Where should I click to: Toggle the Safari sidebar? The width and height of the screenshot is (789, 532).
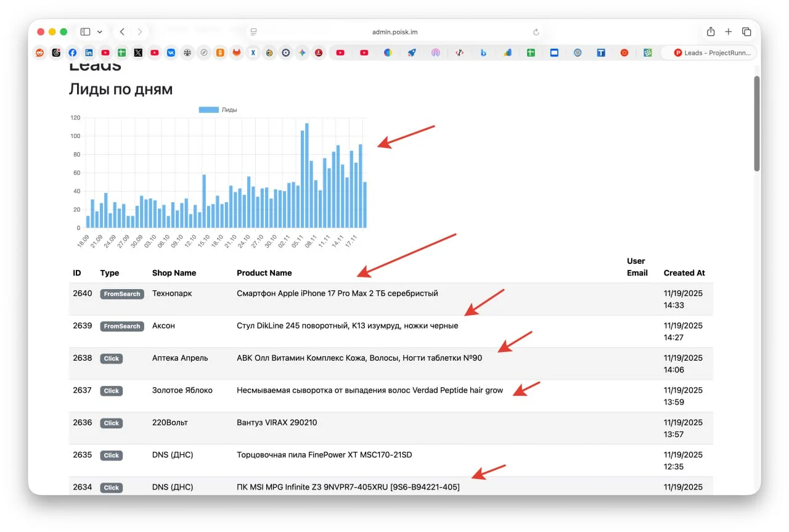pyautogui.click(x=86, y=32)
